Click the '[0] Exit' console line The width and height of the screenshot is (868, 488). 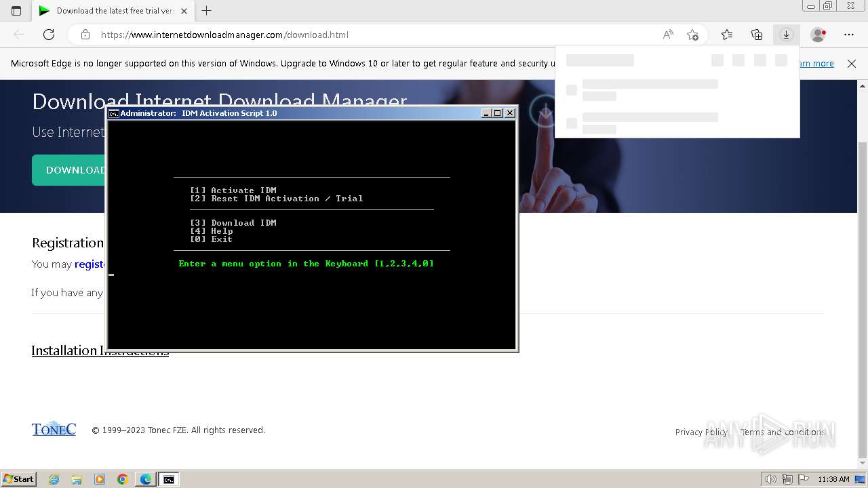[x=212, y=239]
